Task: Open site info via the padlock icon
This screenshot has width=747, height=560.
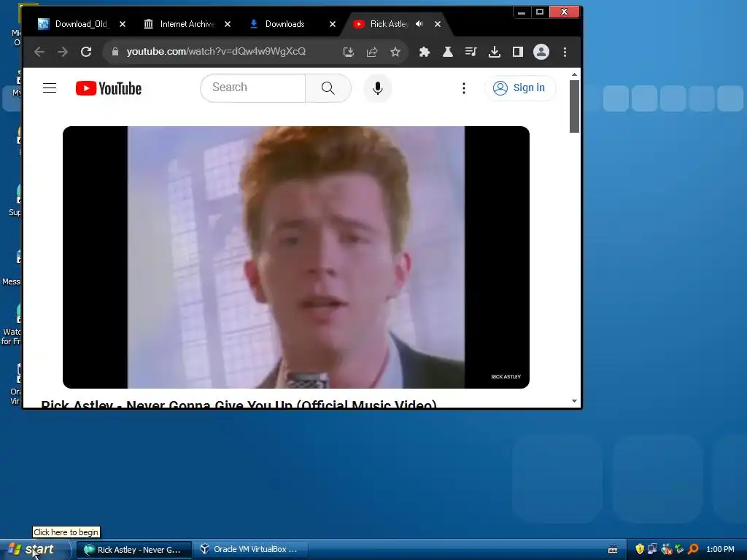Action: point(115,52)
